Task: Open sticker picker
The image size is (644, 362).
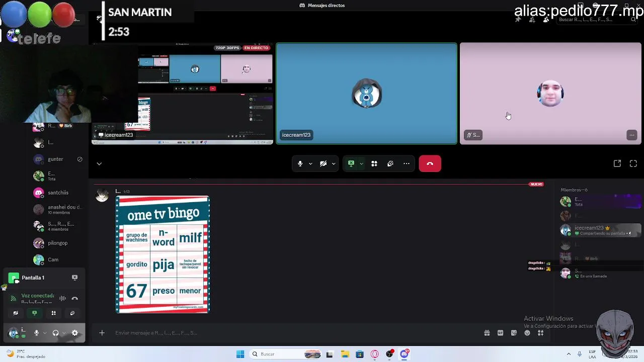Action: point(514,333)
